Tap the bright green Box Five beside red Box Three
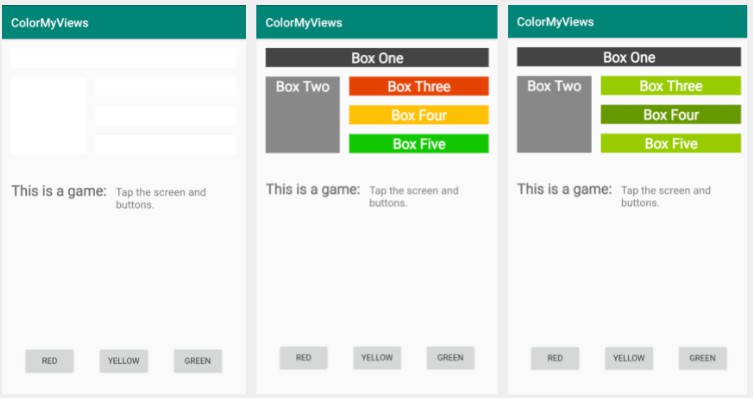Image resolution: width=753 pixels, height=398 pixels. 419,144
